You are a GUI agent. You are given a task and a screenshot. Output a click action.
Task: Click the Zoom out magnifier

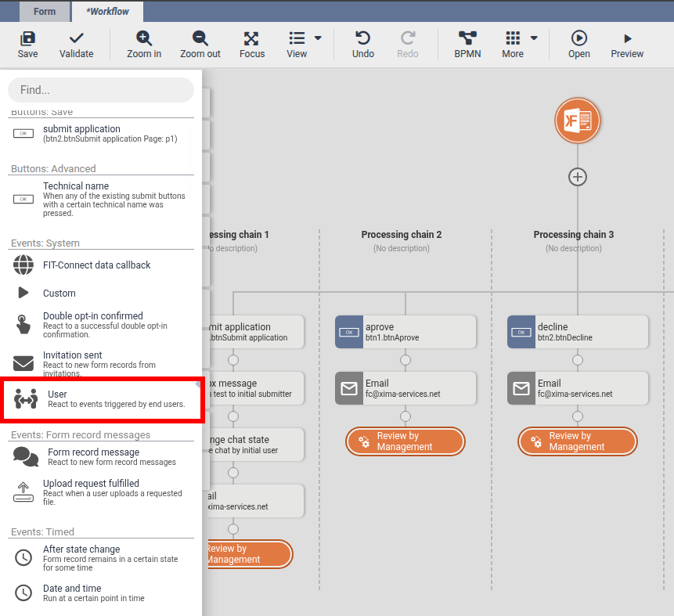pos(200,38)
